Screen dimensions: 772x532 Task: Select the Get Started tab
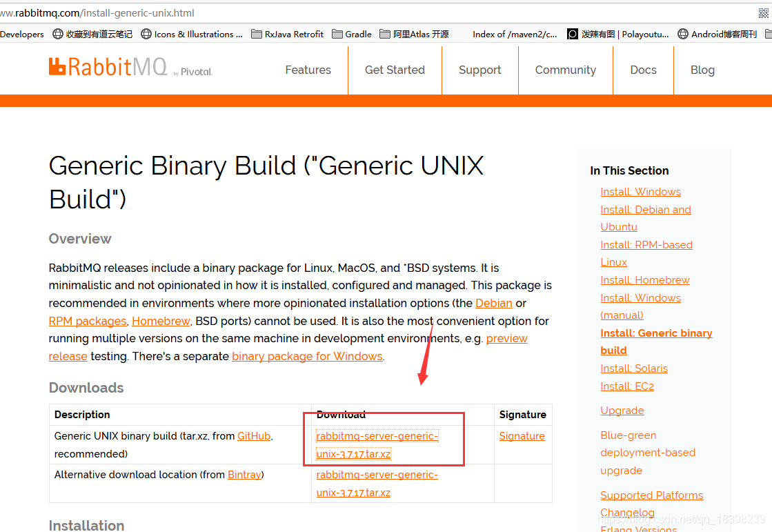[x=395, y=70]
